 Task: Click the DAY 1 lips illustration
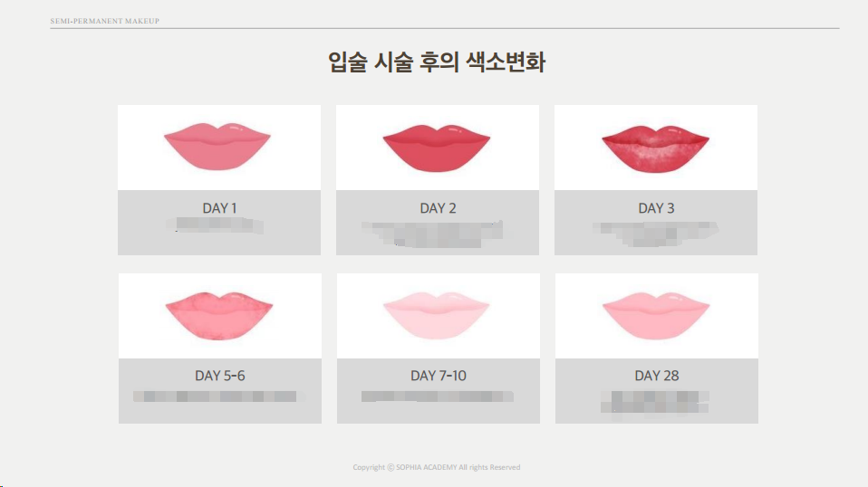click(x=217, y=147)
